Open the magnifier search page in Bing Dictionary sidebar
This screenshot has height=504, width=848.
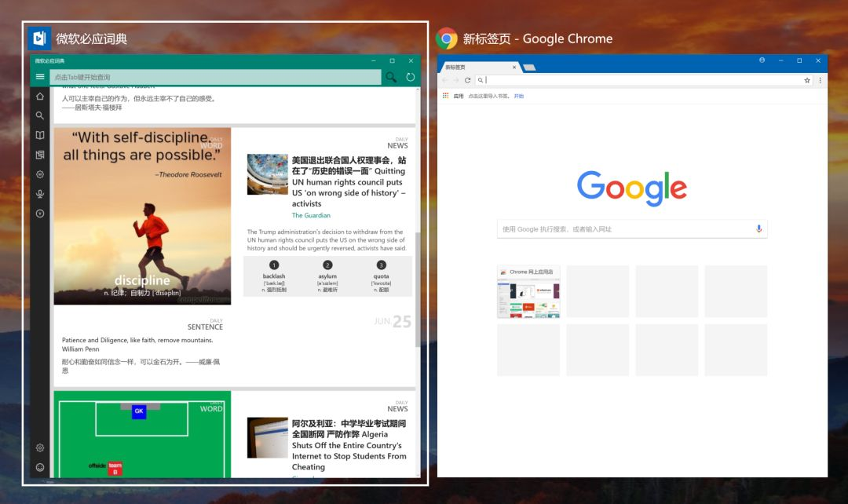pyautogui.click(x=40, y=115)
